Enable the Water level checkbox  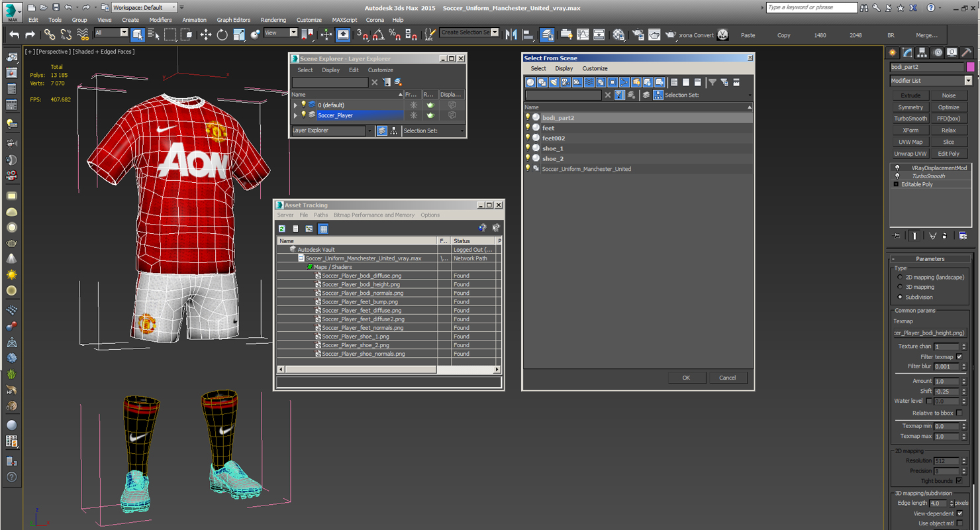(x=929, y=401)
